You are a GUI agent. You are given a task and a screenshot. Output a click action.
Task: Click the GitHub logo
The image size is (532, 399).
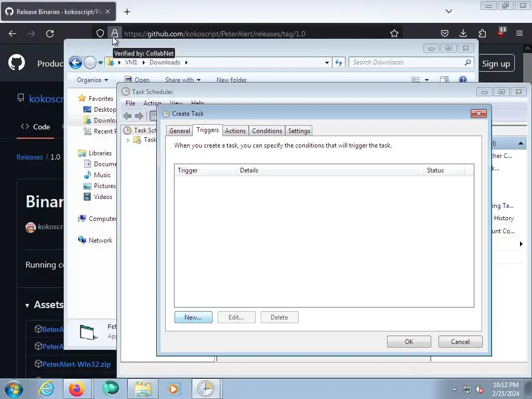pos(16,63)
